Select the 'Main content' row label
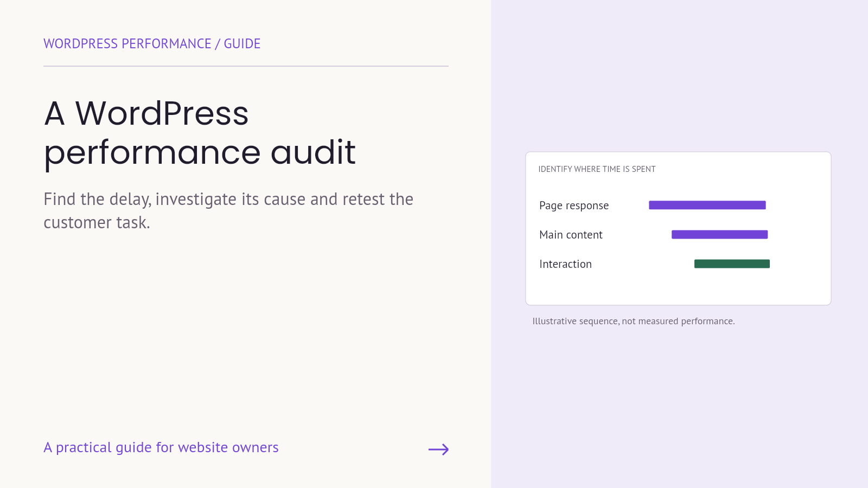 pos(571,235)
